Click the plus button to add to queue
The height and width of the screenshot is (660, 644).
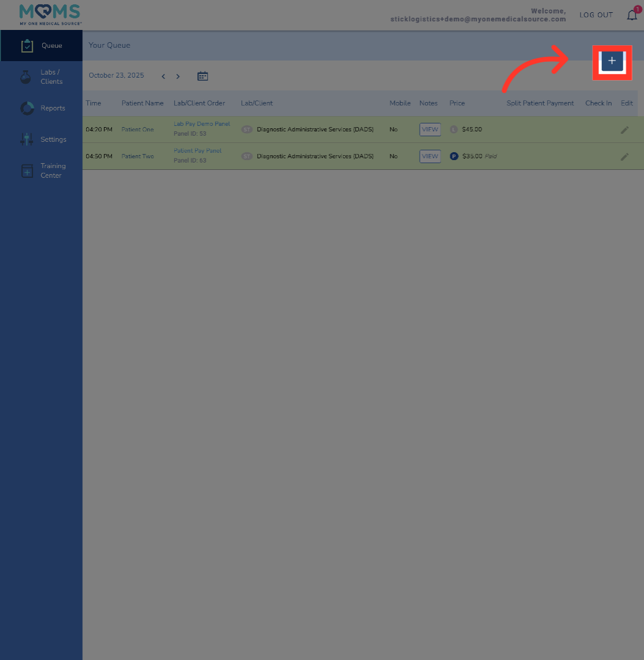[x=612, y=61]
